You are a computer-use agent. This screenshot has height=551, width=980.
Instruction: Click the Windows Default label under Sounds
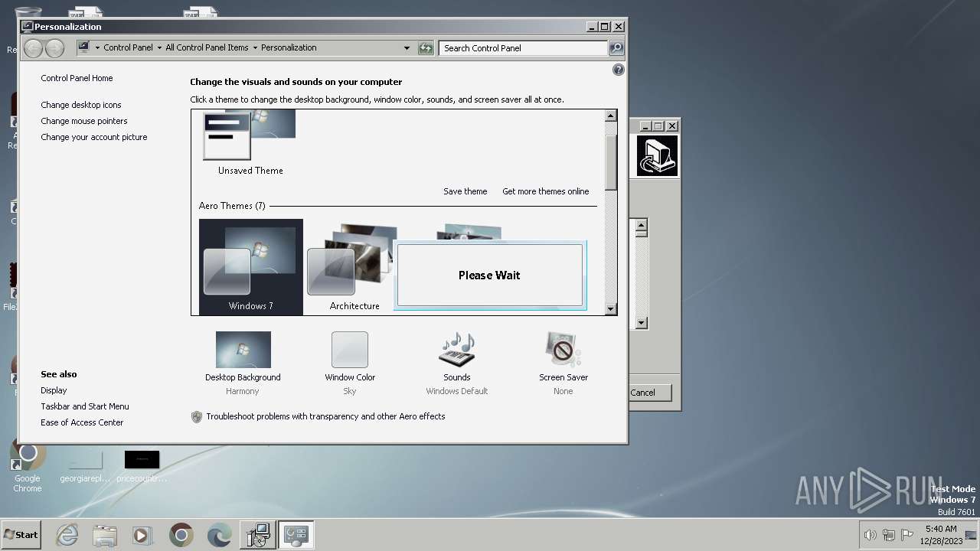pyautogui.click(x=457, y=391)
